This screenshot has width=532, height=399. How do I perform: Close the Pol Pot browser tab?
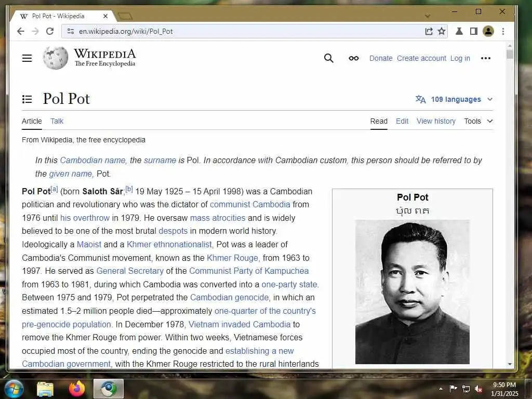(105, 16)
